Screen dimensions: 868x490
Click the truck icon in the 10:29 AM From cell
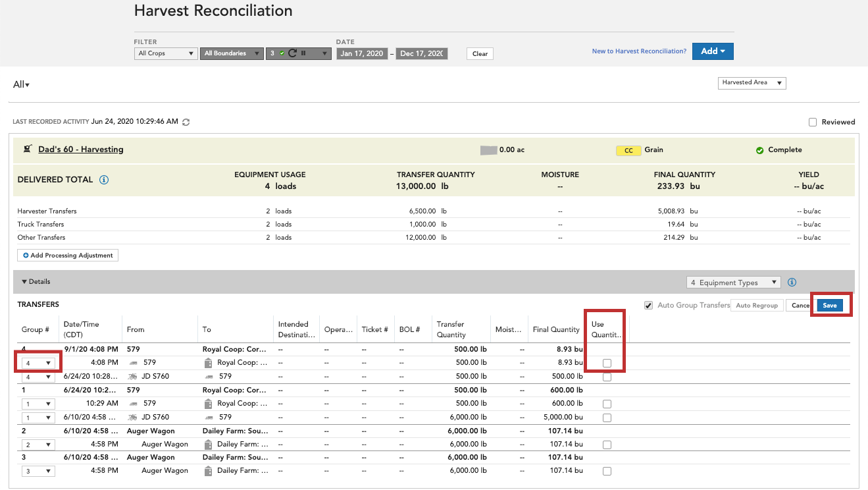[134, 404]
